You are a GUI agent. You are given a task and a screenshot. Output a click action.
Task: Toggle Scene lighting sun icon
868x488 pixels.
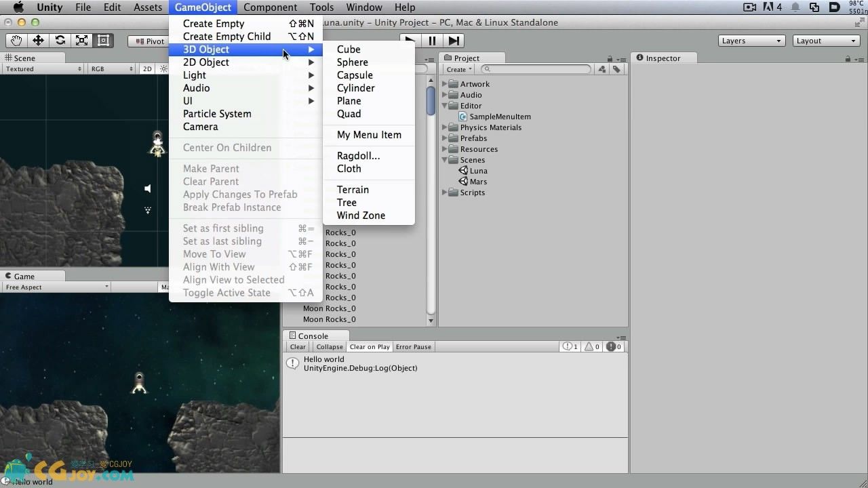(163, 69)
